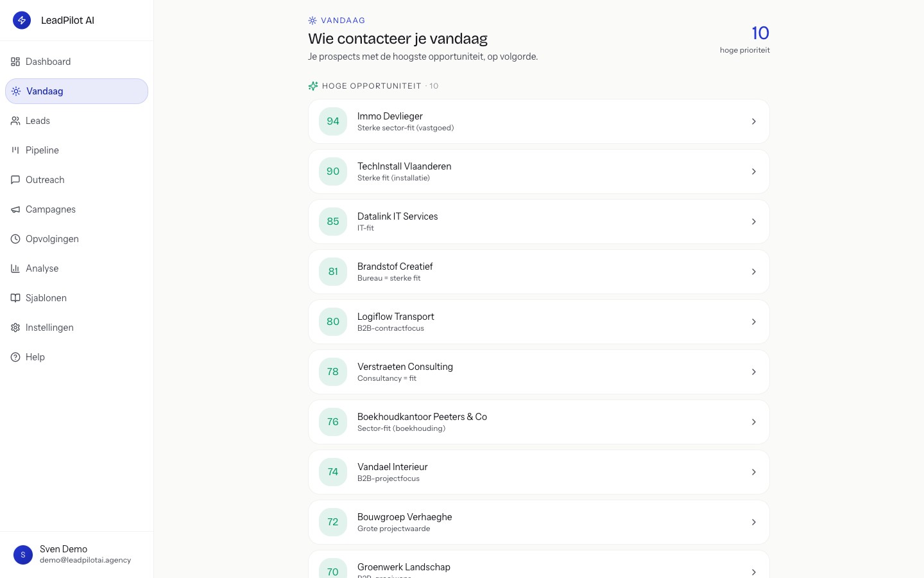This screenshot has height=578, width=924.
Task: Click the 'IT-fit' label under Datalink
Action: click(366, 228)
